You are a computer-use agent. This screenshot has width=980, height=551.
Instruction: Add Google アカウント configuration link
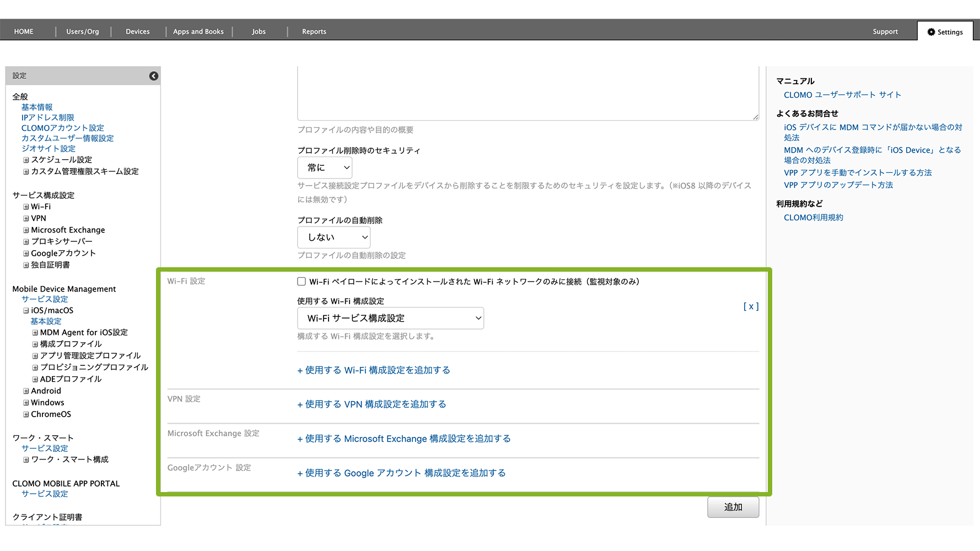click(402, 473)
